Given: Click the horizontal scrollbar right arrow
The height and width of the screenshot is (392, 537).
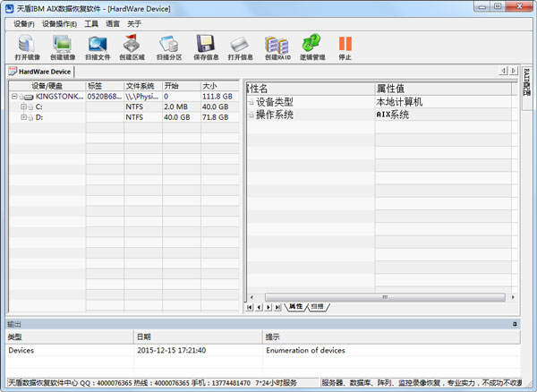Looking at the screenshot, I should click(x=513, y=297).
